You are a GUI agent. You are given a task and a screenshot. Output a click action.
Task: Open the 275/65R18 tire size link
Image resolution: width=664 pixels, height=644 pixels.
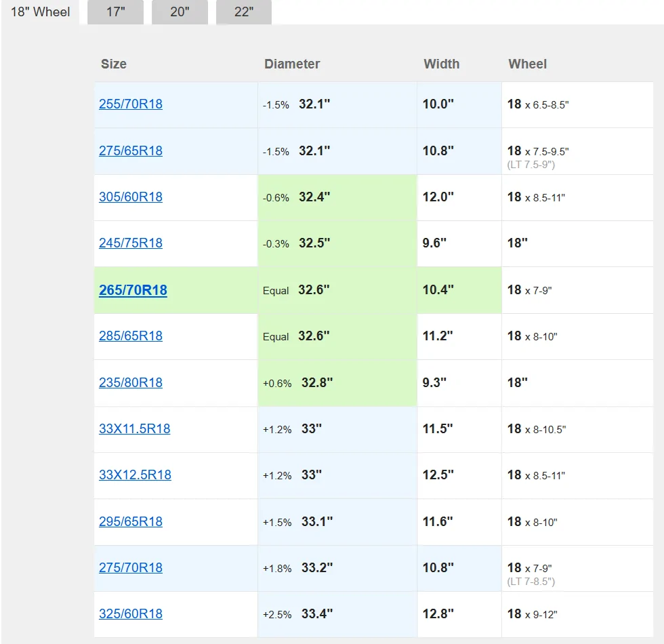click(x=131, y=150)
